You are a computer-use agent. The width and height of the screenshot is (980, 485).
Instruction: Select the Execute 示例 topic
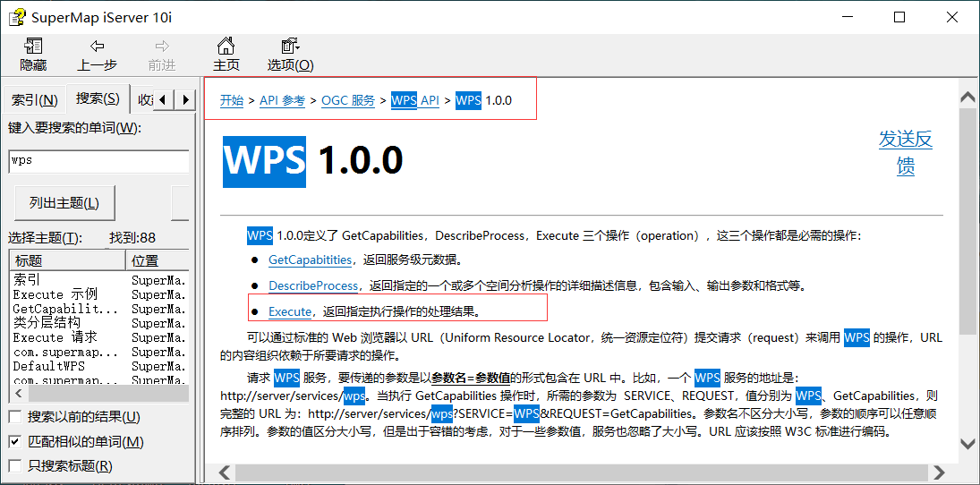pos(55,294)
